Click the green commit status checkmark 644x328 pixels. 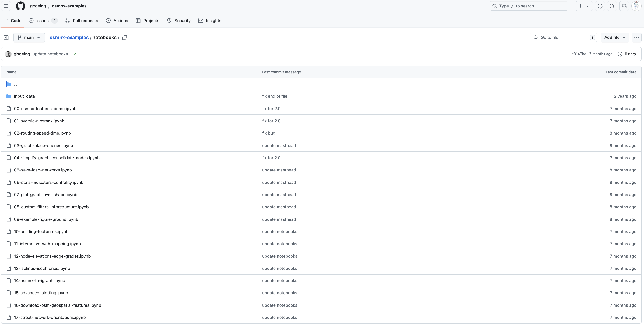click(x=74, y=54)
